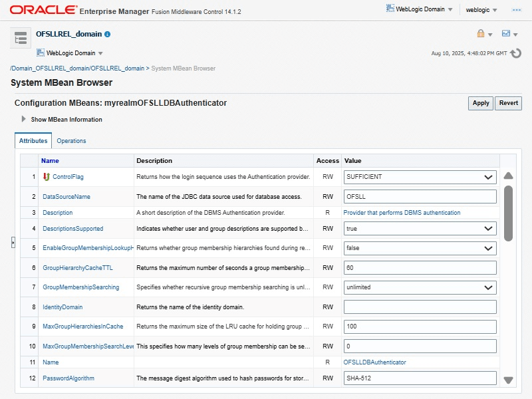
Task: Click the left panel restore handle
Action: click(13, 243)
